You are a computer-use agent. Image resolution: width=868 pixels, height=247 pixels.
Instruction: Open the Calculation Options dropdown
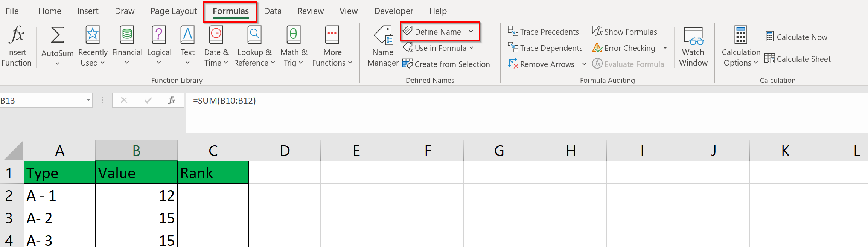740,46
